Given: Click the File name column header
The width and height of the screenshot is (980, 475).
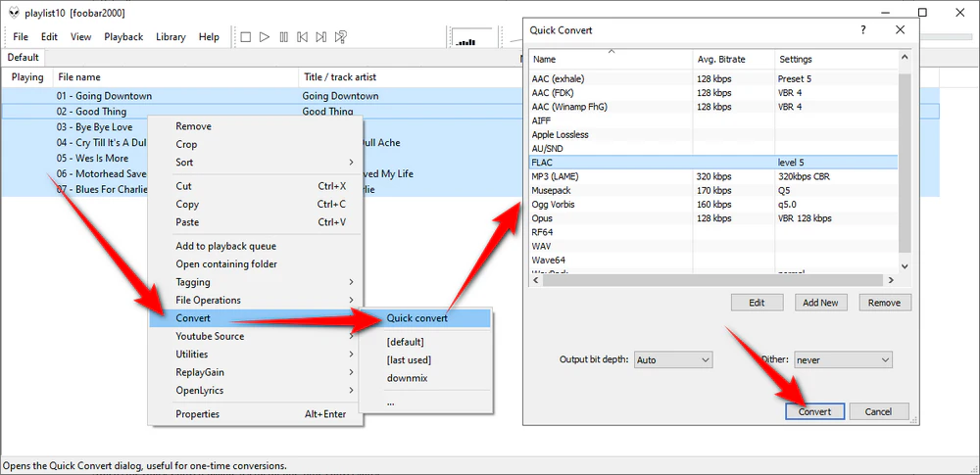Looking at the screenshot, I should [176, 77].
